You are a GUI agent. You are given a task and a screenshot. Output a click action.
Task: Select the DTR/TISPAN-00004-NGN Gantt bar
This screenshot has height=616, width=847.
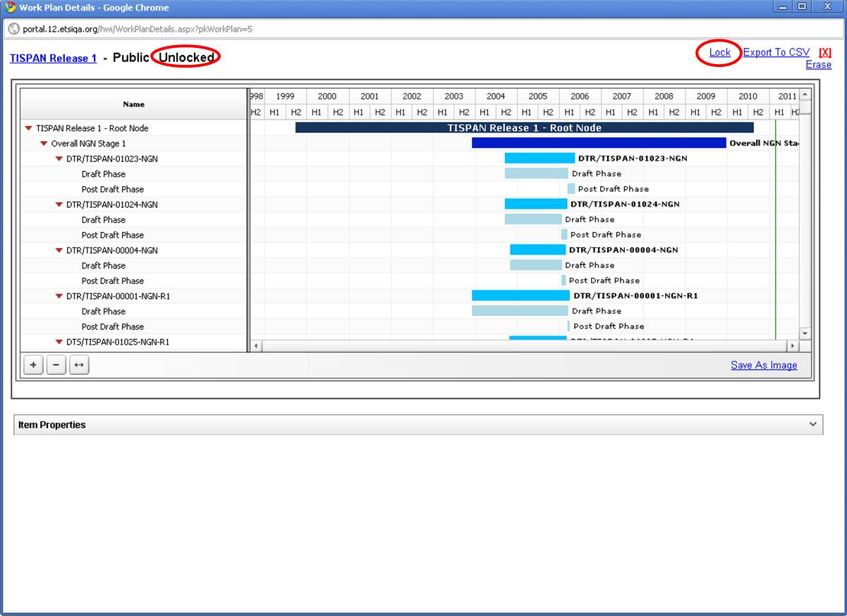tap(538, 250)
